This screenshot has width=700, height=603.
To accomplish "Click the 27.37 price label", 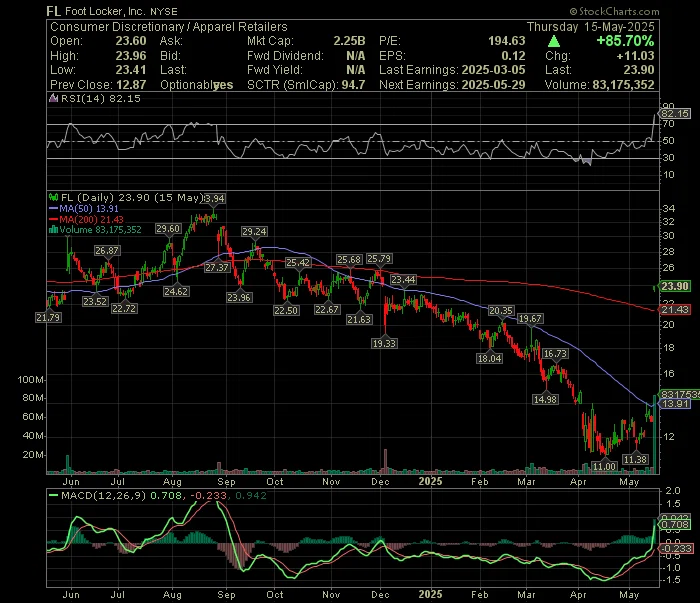I will [x=217, y=267].
